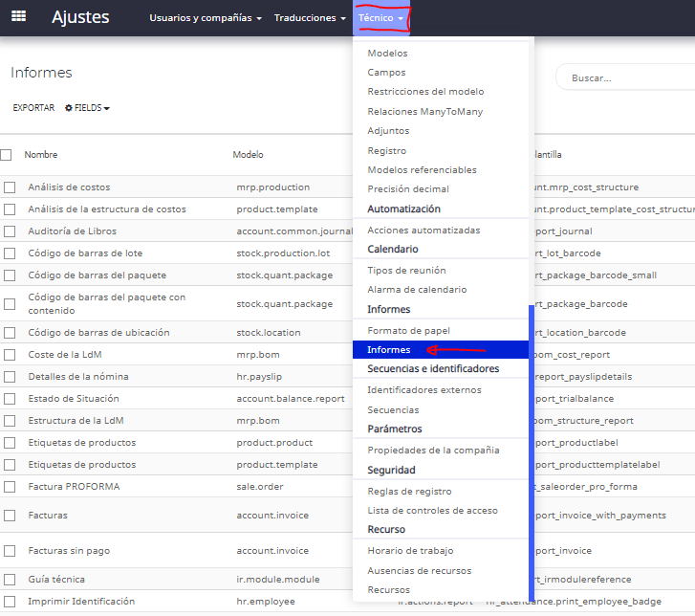Open Usuarios y compañías dropdown menu
695x616 pixels.
pyautogui.click(x=206, y=18)
